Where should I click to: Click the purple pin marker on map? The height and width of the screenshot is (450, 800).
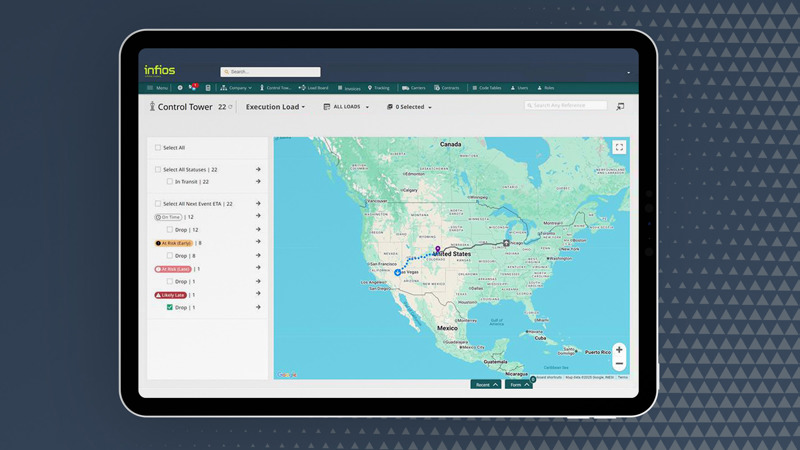pos(437,249)
